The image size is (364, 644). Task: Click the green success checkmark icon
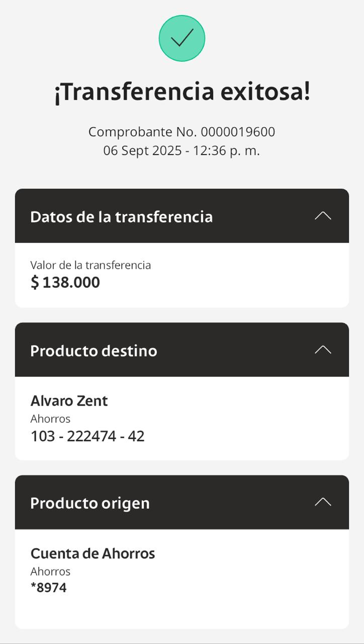[x=182, y=38]
